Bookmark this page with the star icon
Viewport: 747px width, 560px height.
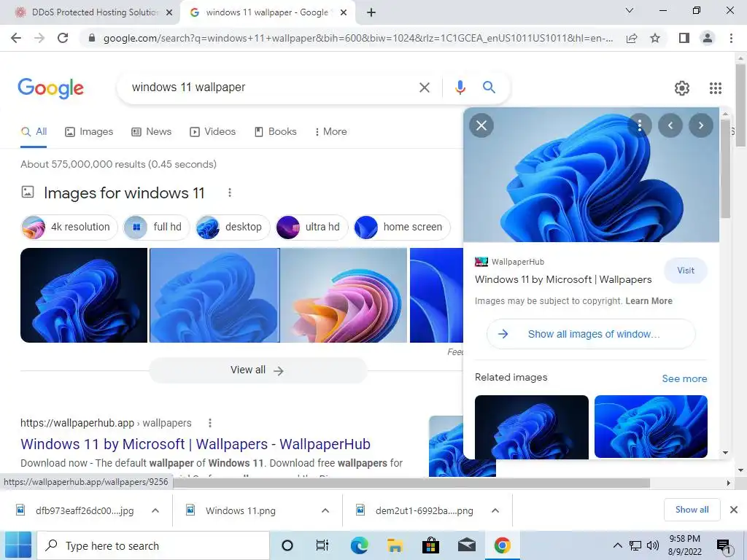[655, 38]
